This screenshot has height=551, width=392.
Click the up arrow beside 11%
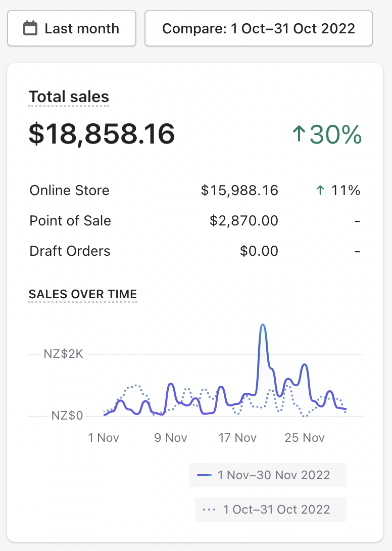[x=320, y=191]
